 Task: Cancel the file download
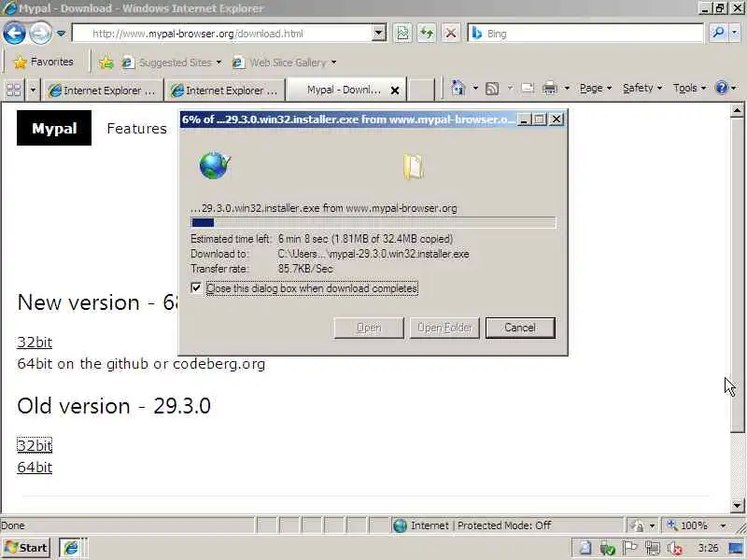click(520, 328)
